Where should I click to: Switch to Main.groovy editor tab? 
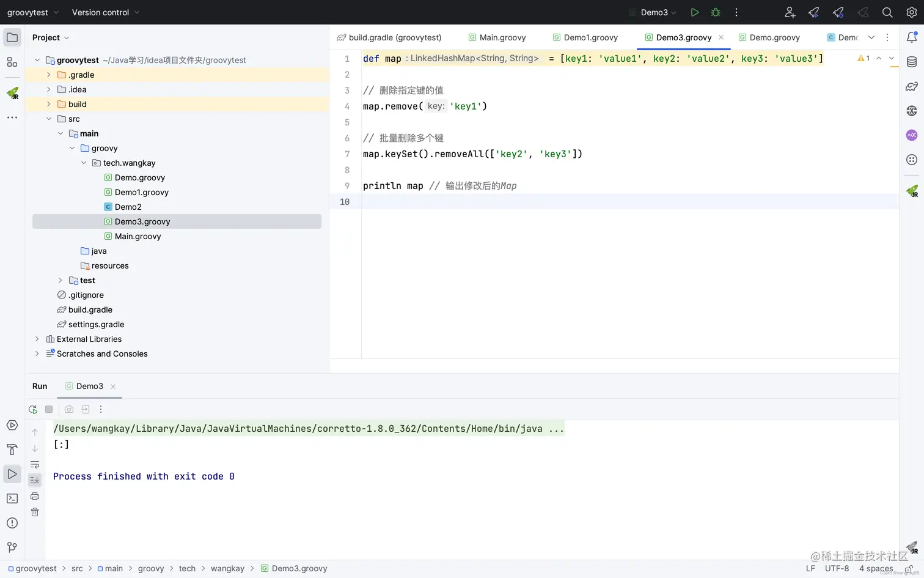[497, 37]
